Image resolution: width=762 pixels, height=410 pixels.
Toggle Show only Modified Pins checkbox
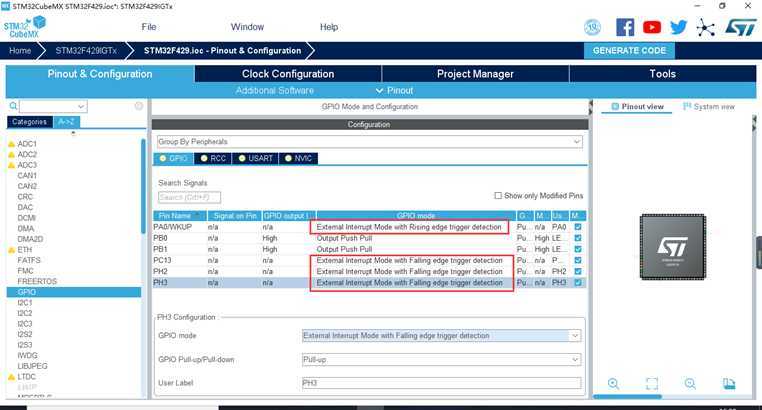[x=498, y=195]
